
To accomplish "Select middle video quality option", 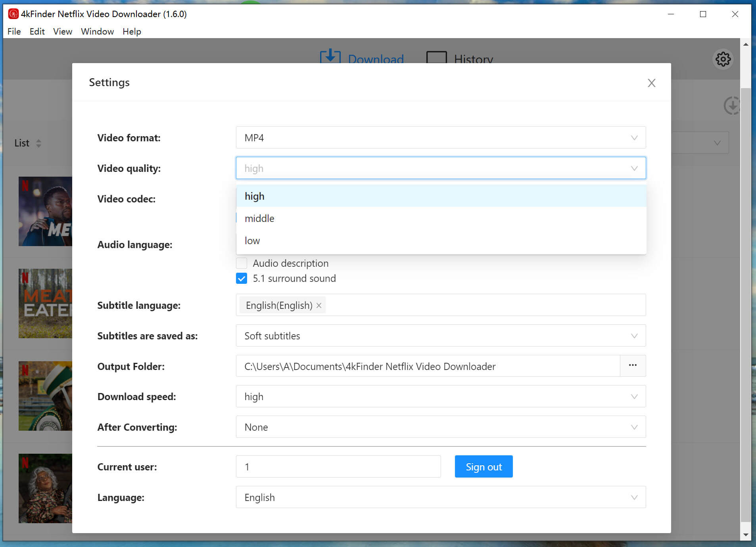I will pos(441,218).
